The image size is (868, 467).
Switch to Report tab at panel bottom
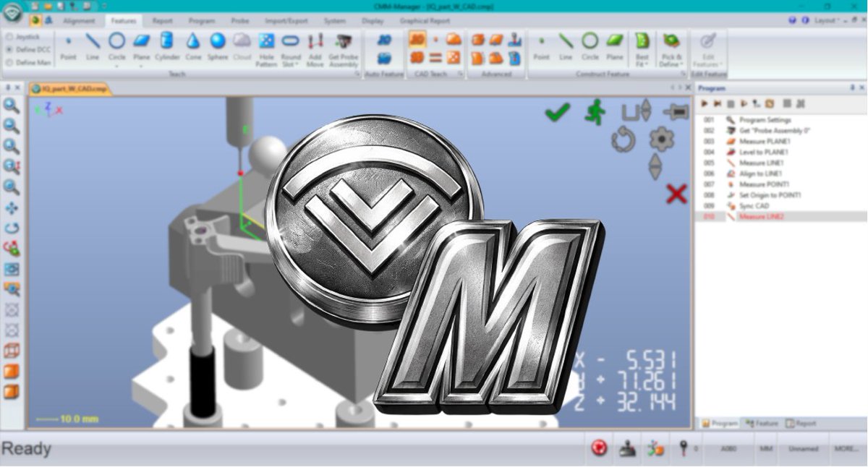coord(801,424)
